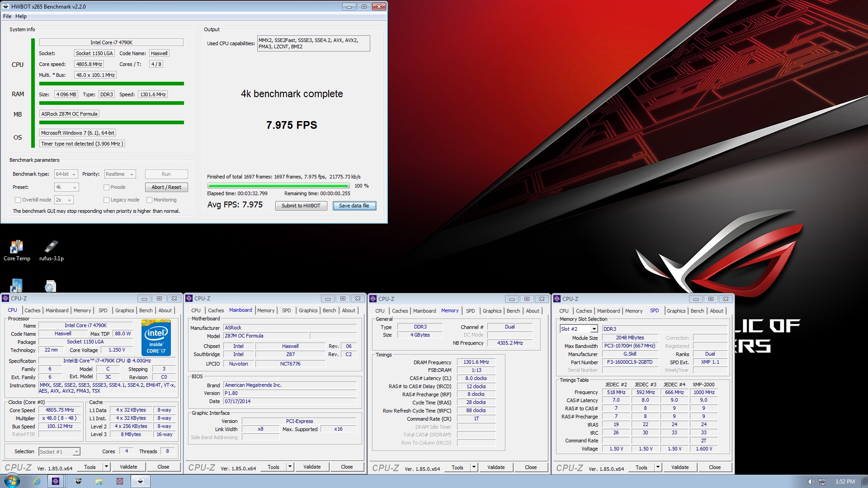This screenshot has width=868, height=488.
Task: Click the ASRock Z87M OC Formula field in HWBOT
Action: (69, 114)
